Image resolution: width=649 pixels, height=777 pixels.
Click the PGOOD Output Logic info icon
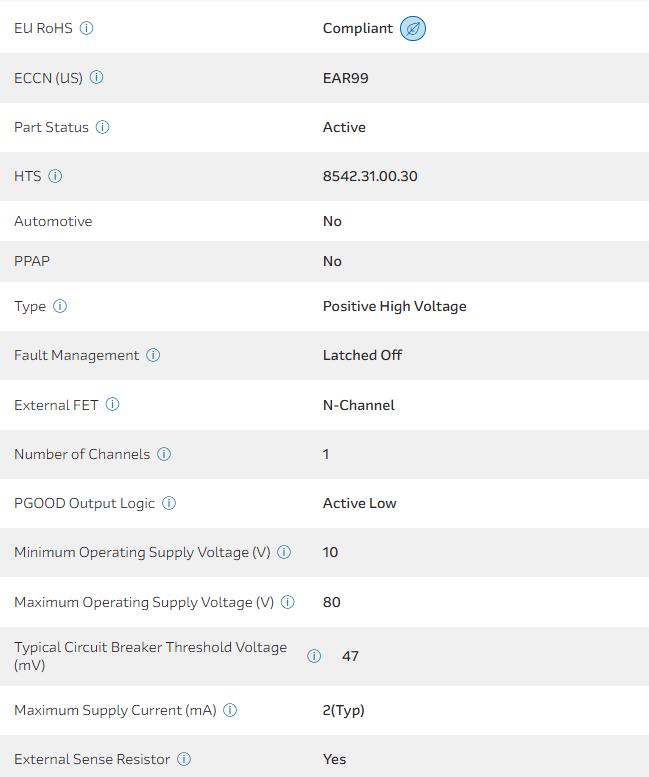coord(169,503)
